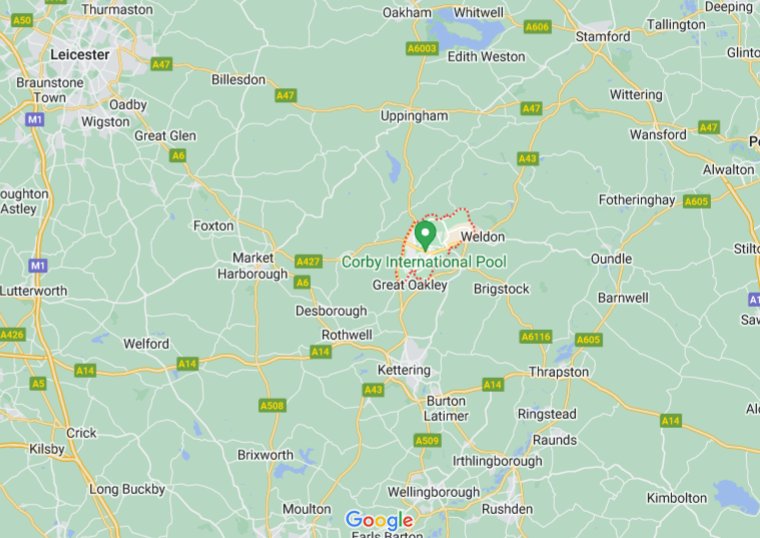Select the Kettering town label
760x538 pixels.
[x=404, y=370]
